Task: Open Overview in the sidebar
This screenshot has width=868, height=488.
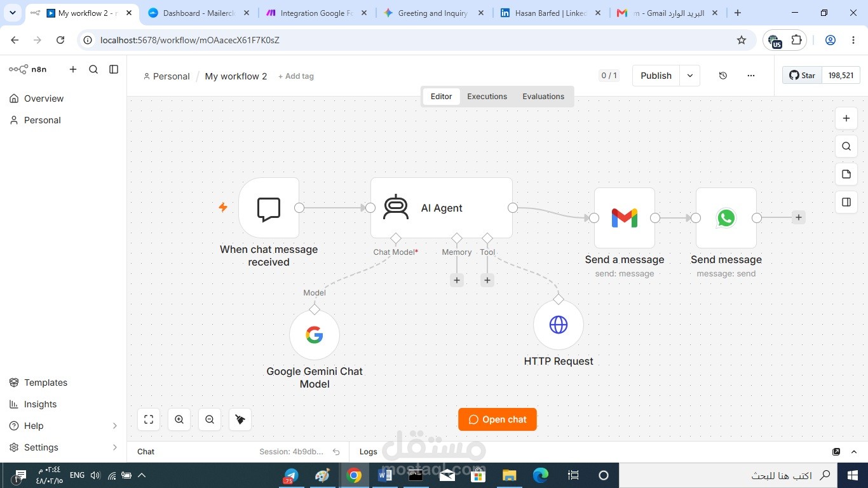Action: [x=64, y=98]
